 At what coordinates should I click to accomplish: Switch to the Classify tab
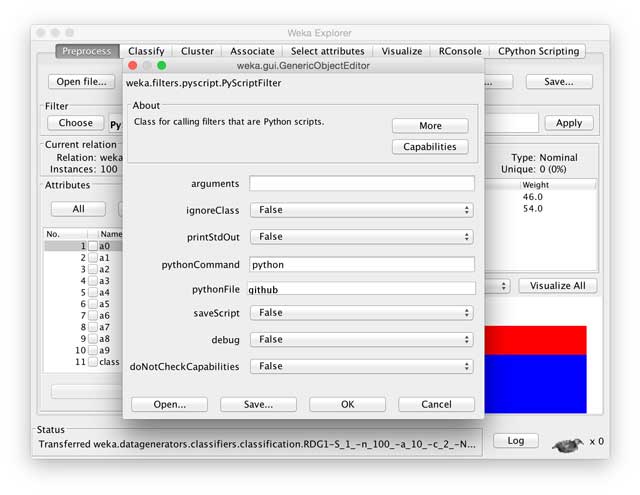tap(146, 51)
